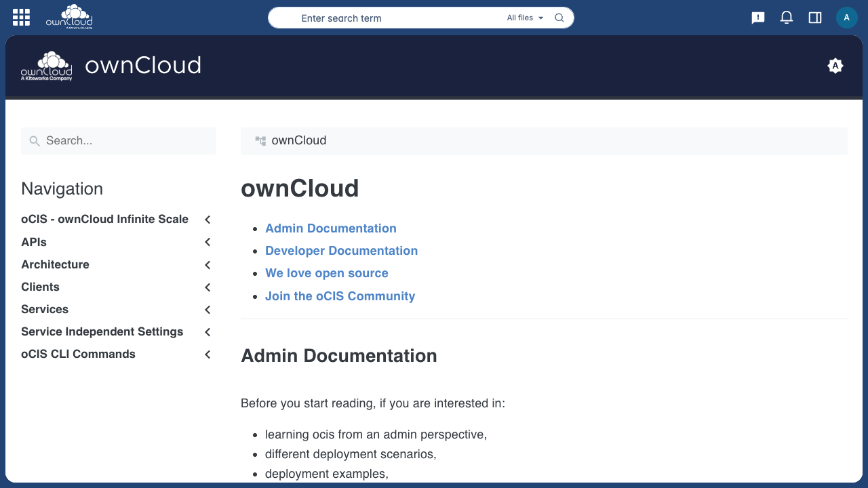Screen dimensions: 868x488
Task: Expand oCIS - ownCloud Infinite Scale chevron
Action: tap(208, 220)
